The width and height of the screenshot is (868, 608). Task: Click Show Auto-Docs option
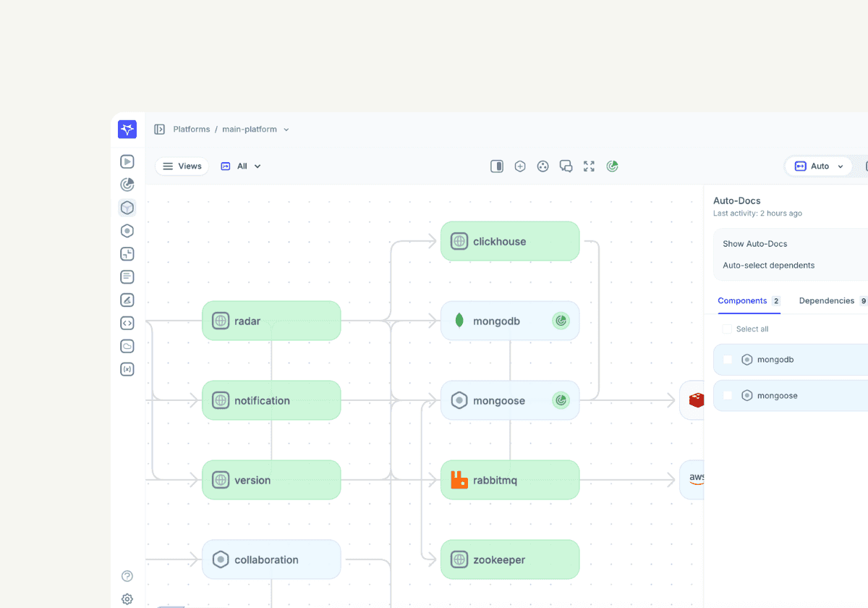pos(755,244)
